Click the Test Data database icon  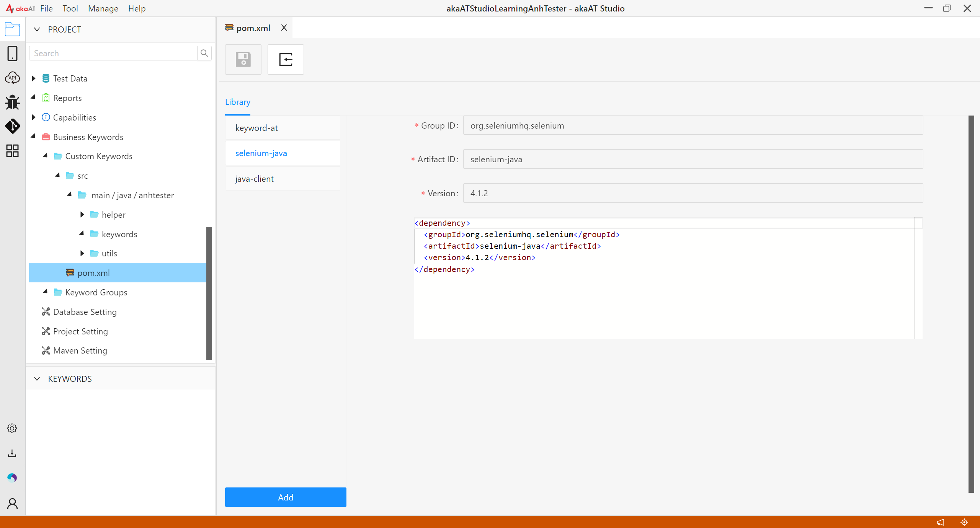click(x=46, y=78)
